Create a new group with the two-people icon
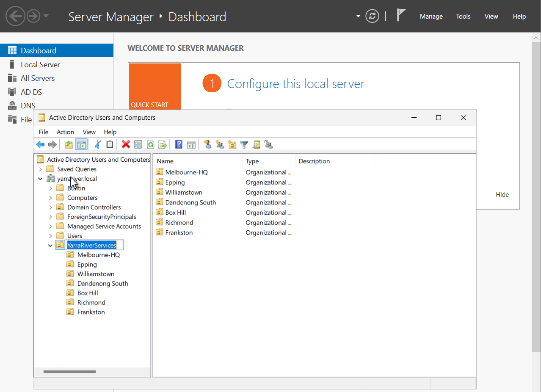The height and width of the screenshot is (392, 541). 220,145
